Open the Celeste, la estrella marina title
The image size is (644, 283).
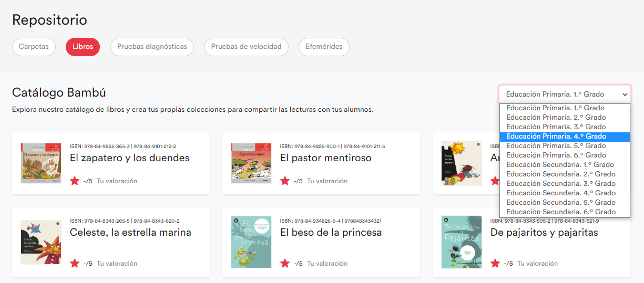130,233
